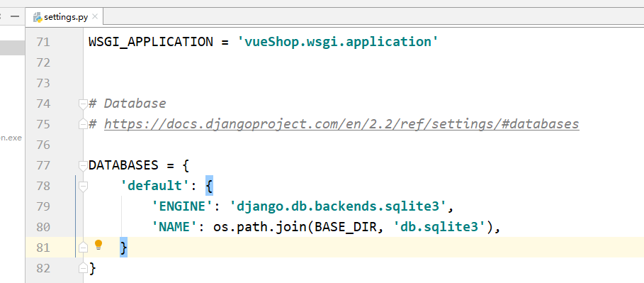Click the 'NAME' key string
This screenshot has width=644, height=283.
174,227
